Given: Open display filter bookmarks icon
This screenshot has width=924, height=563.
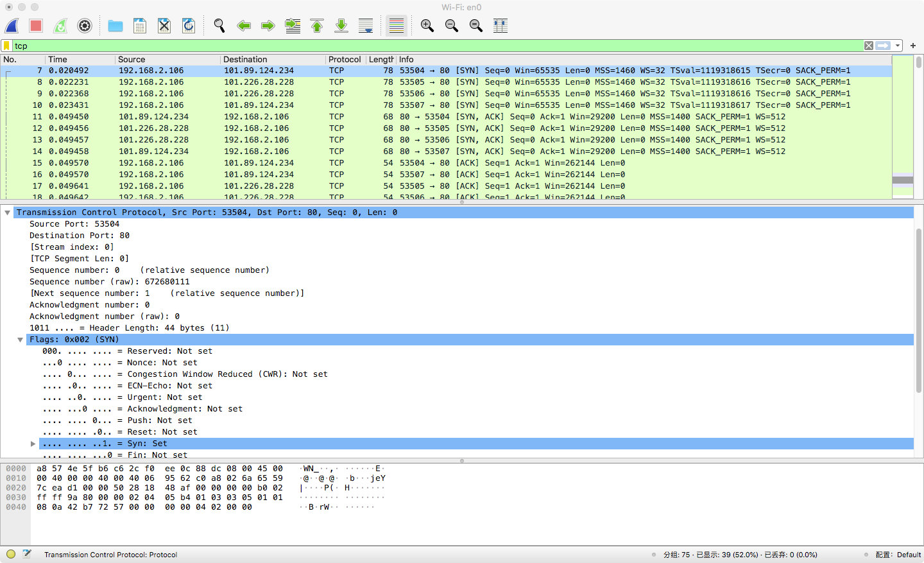Looking at the screenshot, I should click(6, 46).
